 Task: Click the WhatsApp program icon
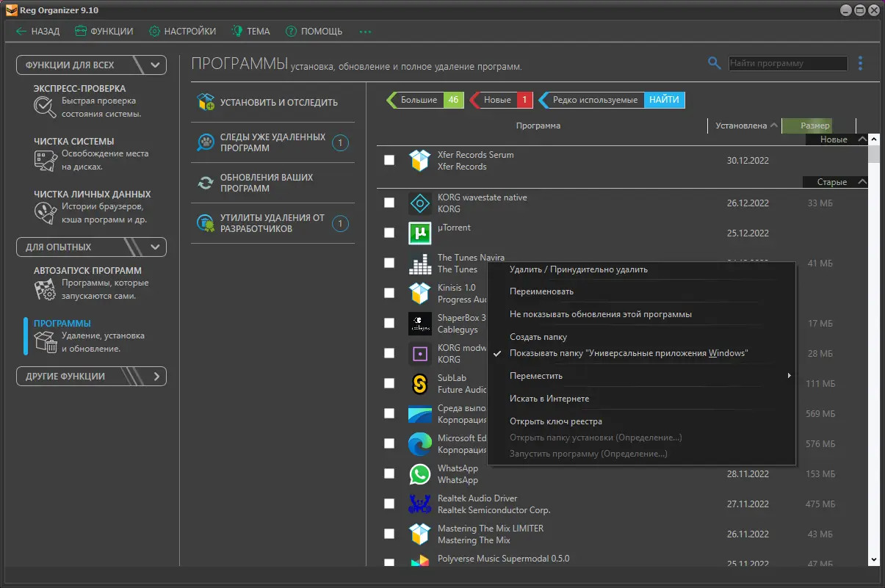tap(419, 474)
